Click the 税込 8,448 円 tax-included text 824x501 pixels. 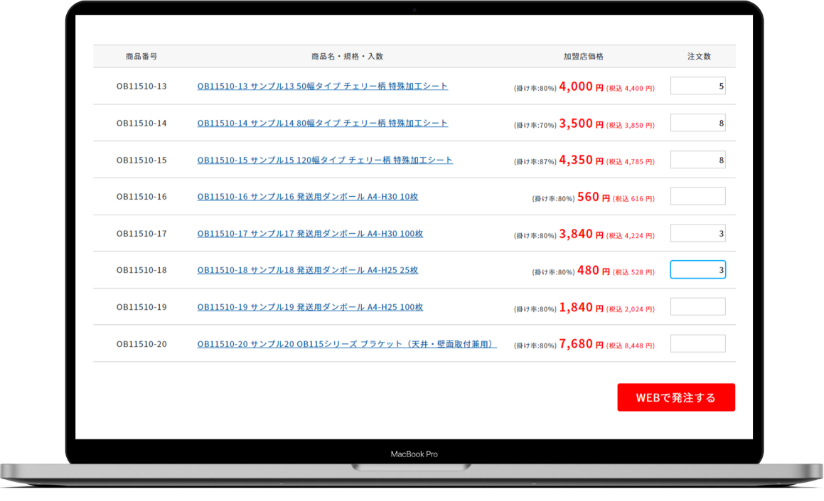tap(631, 346)
